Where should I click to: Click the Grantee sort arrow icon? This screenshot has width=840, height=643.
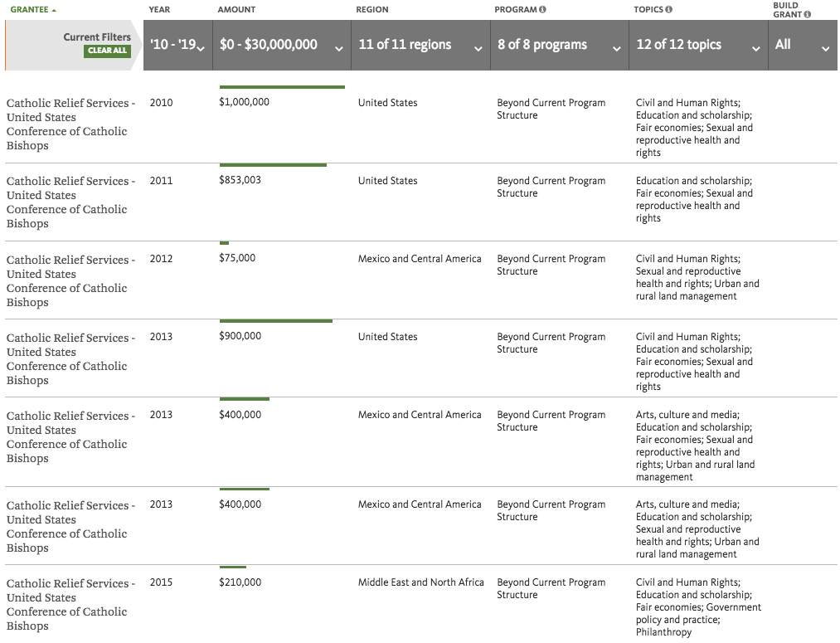tap(54, 10)
